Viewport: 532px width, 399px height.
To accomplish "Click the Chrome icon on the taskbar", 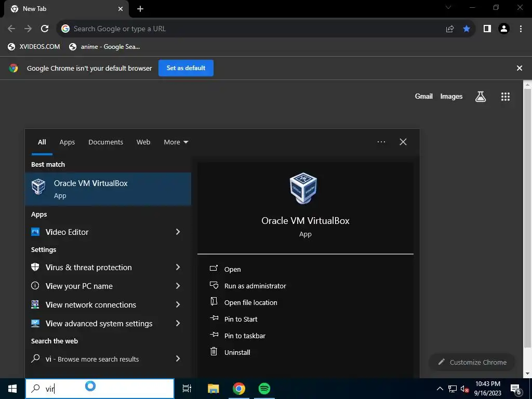I will 239,389.
